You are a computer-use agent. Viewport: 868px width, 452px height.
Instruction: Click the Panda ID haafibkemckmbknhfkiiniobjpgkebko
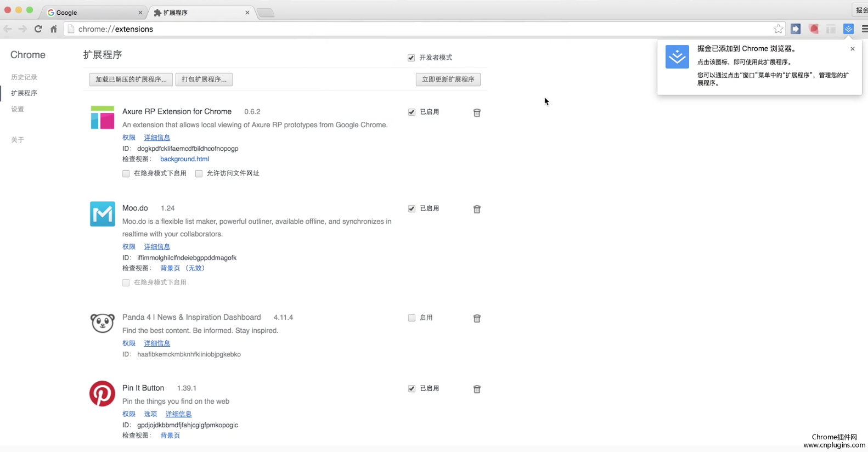189,354
